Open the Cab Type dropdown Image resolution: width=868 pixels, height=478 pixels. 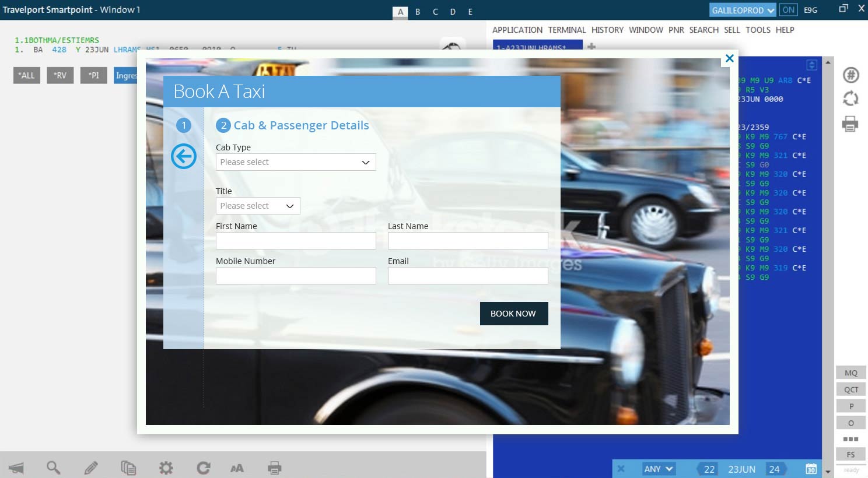296,162
